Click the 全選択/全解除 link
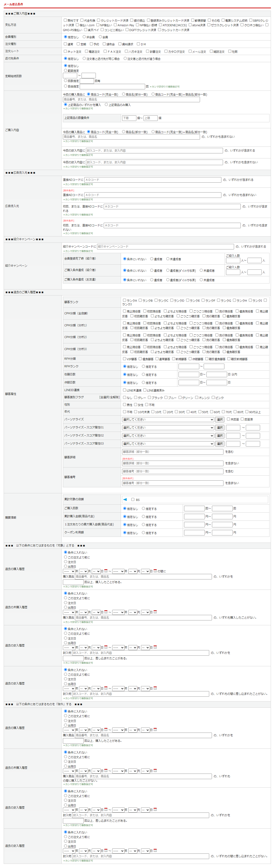This screenshot has width=273, height=868. 109,397
